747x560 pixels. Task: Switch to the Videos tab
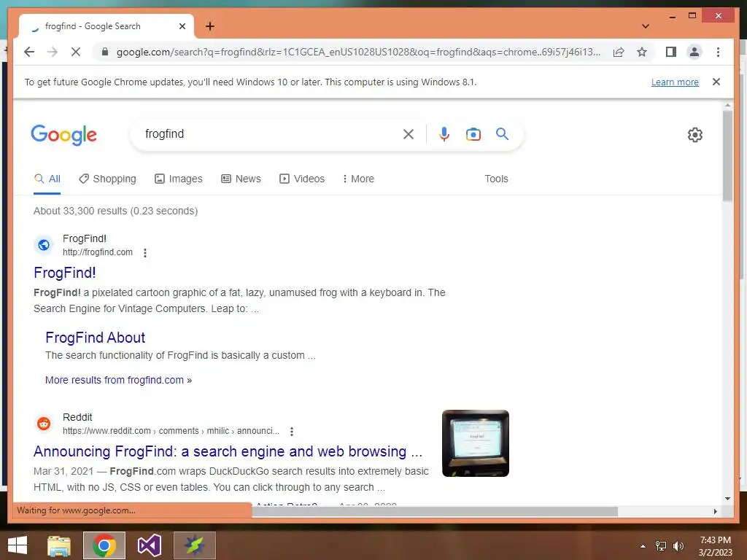[x=302, y=179]
